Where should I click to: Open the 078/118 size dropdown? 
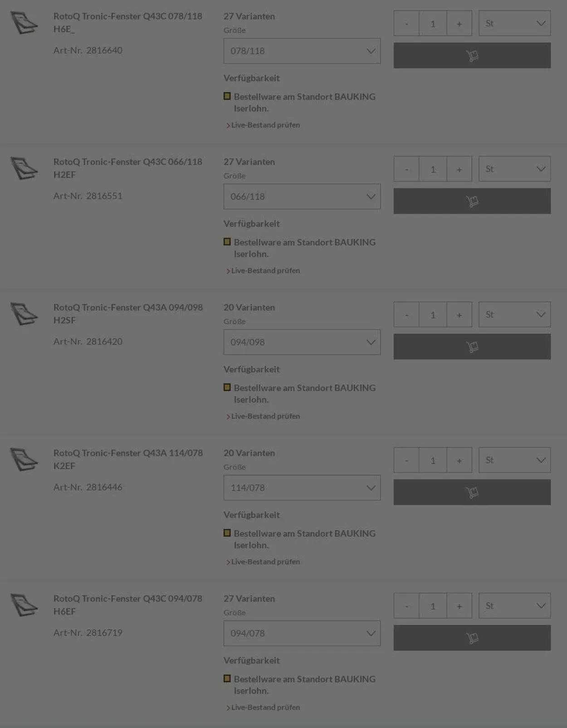coord(302,51)
